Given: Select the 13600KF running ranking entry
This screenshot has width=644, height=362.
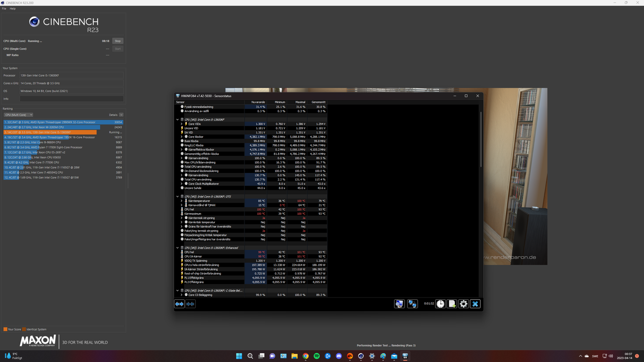Looking at the screenshot, I should pos(63,132).
